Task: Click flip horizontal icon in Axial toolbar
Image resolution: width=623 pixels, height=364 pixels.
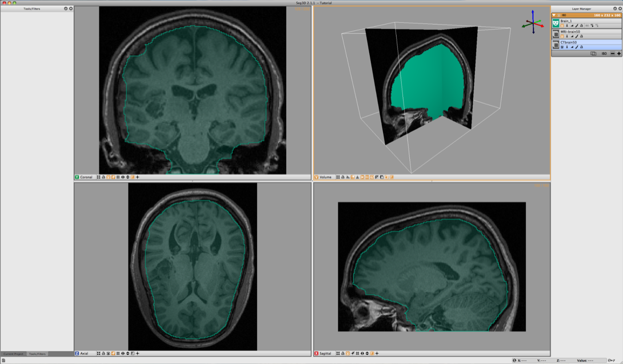Action: 123,353
